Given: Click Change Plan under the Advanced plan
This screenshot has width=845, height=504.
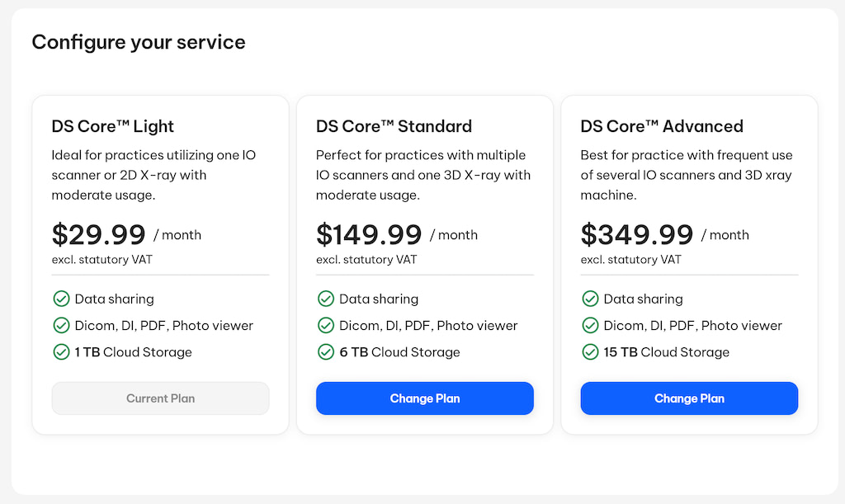Looking at the screenshot, I should point(689,398).
